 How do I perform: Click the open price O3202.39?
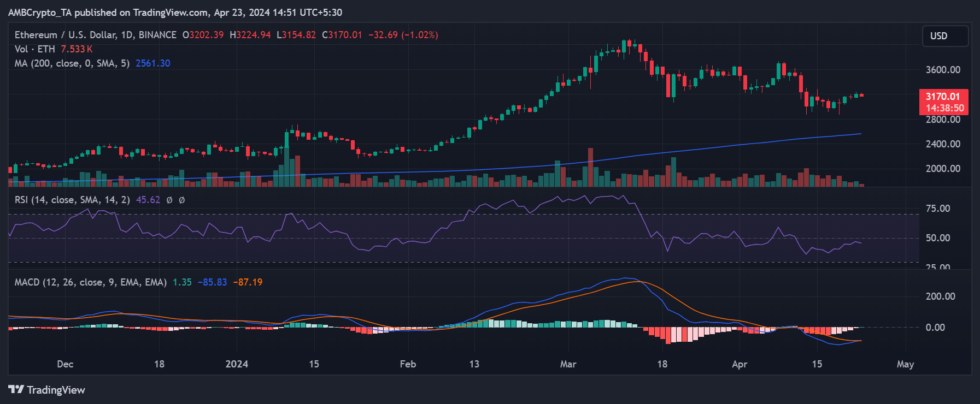point(203,35)
